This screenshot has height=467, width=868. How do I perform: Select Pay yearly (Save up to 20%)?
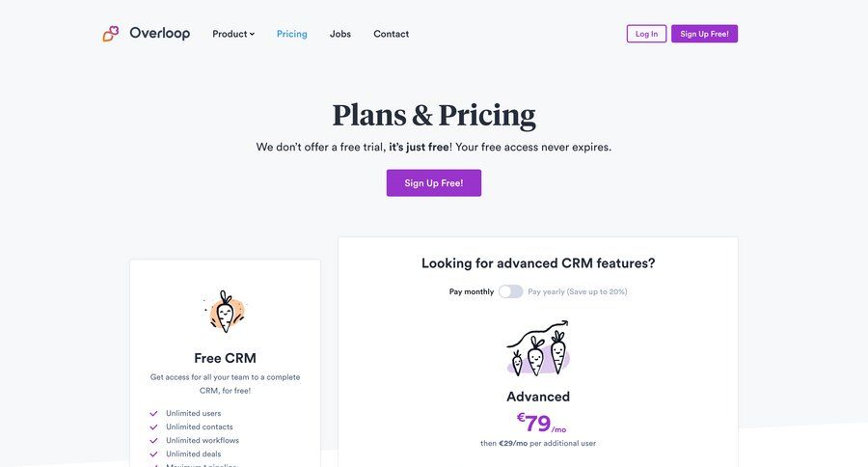tap(577, 291)
